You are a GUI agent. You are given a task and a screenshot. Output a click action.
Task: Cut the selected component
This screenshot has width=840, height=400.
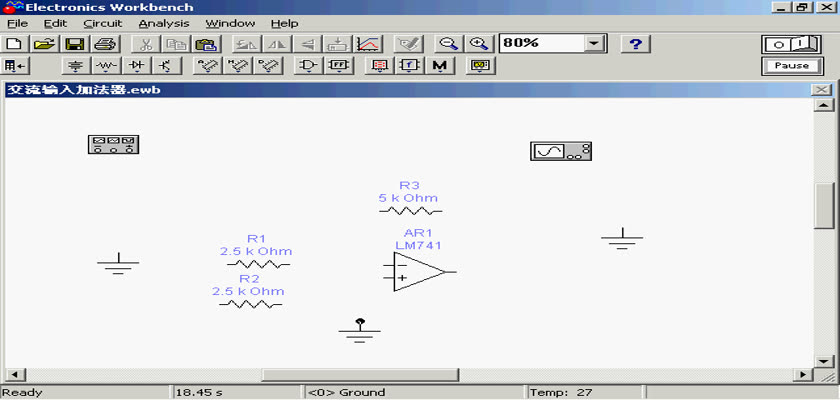[x=146, y=44]
